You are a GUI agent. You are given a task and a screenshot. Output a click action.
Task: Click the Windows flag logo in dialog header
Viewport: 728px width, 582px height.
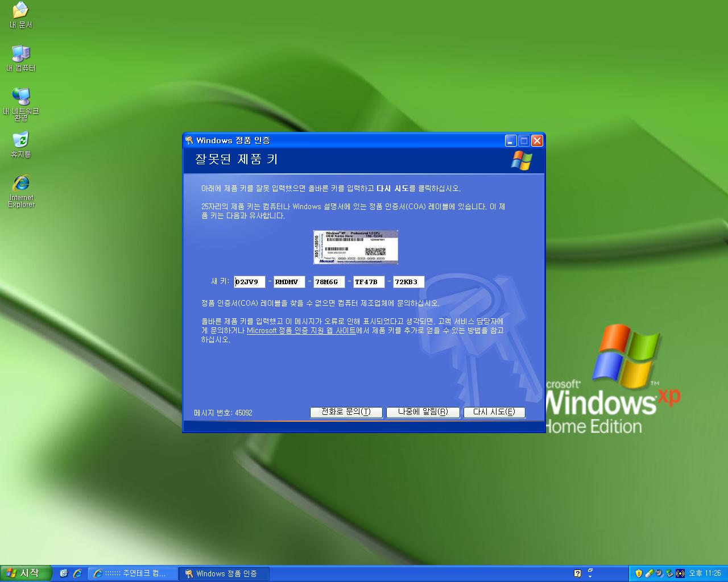521,160
